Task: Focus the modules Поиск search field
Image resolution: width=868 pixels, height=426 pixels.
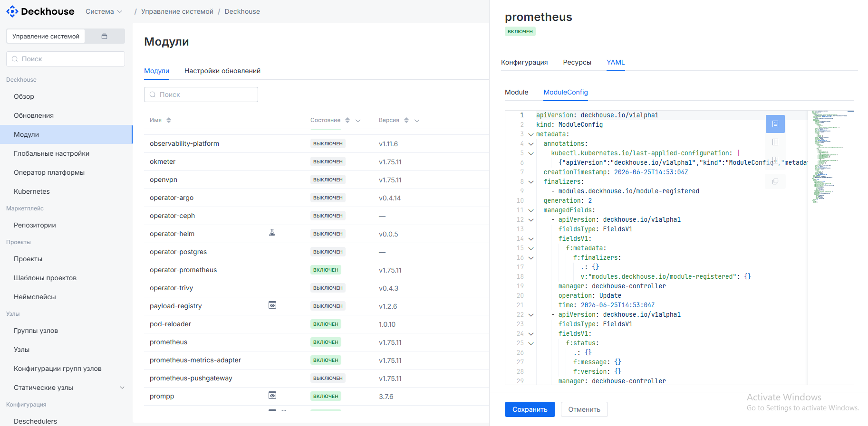Action: tap(201, 95)
